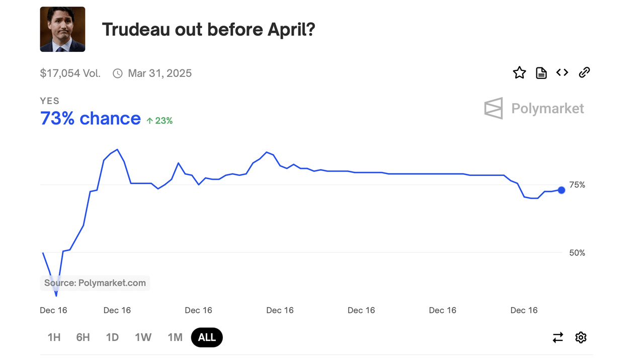Image resolution: width=644 pixels, height=362 pixels.
Task: Click the clock icon beside end date
Action: point(118,73)
